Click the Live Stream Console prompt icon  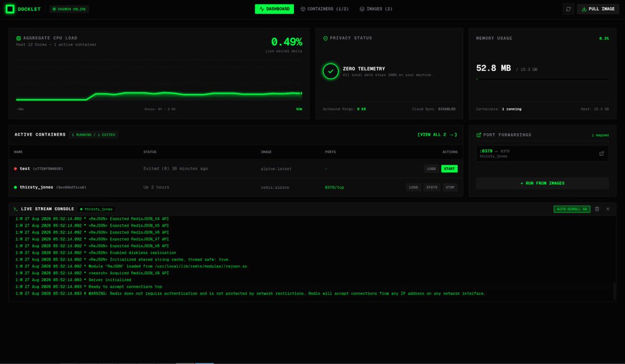(x=16, y=208)
